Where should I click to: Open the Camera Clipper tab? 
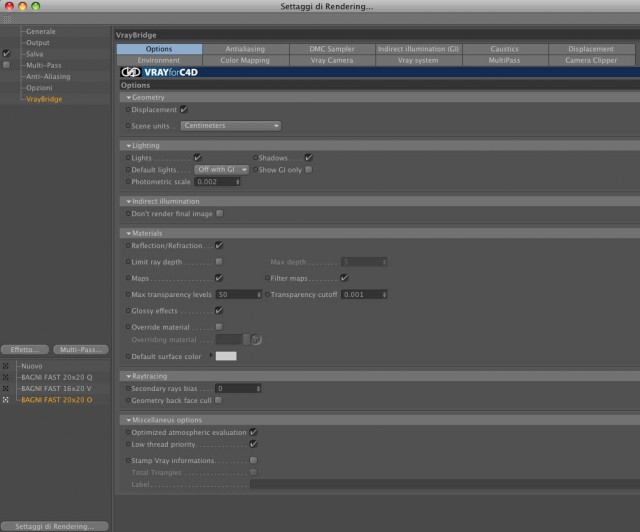[x=591, y=60]
